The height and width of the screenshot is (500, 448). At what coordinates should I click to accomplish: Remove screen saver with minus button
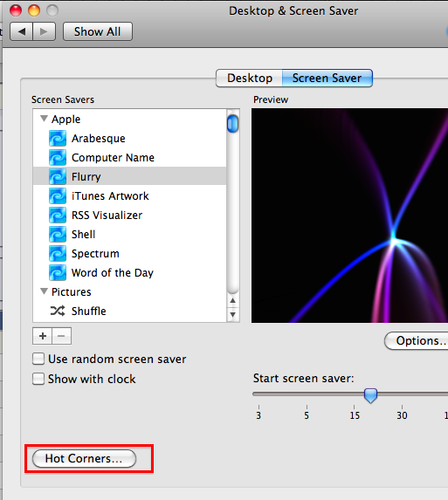[62, 336]
